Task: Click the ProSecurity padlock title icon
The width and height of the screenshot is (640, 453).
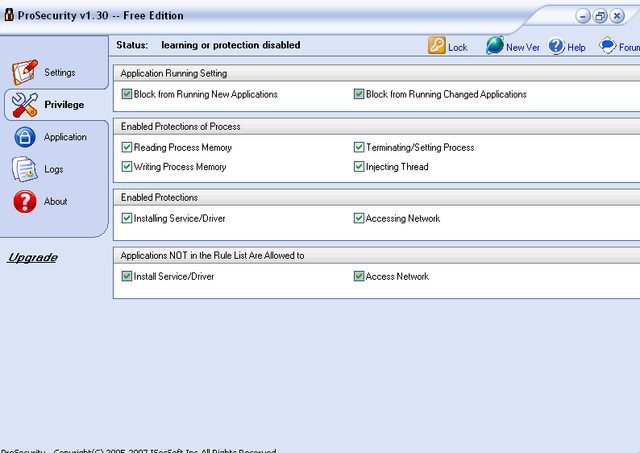Action: tap(9, 15)
